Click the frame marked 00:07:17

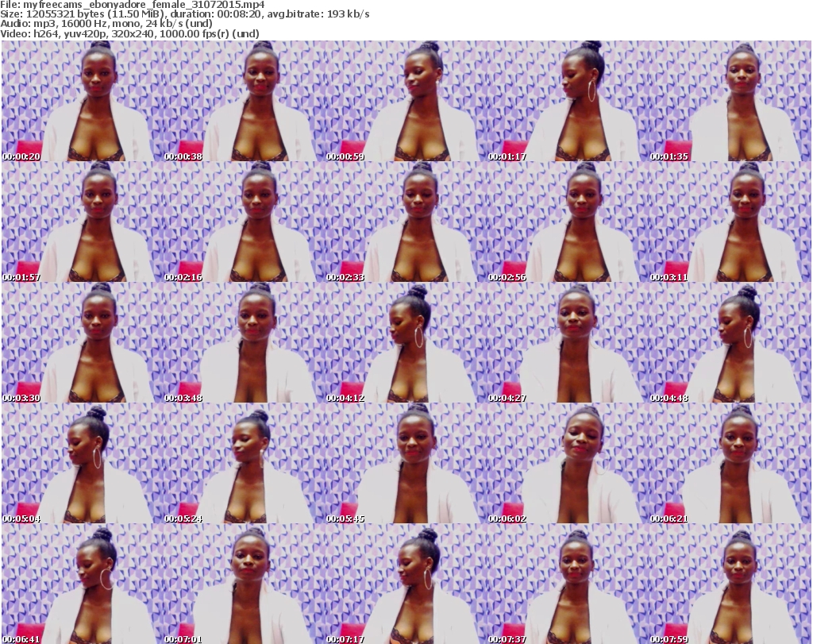pyautogui.click(x=406, y=584)
